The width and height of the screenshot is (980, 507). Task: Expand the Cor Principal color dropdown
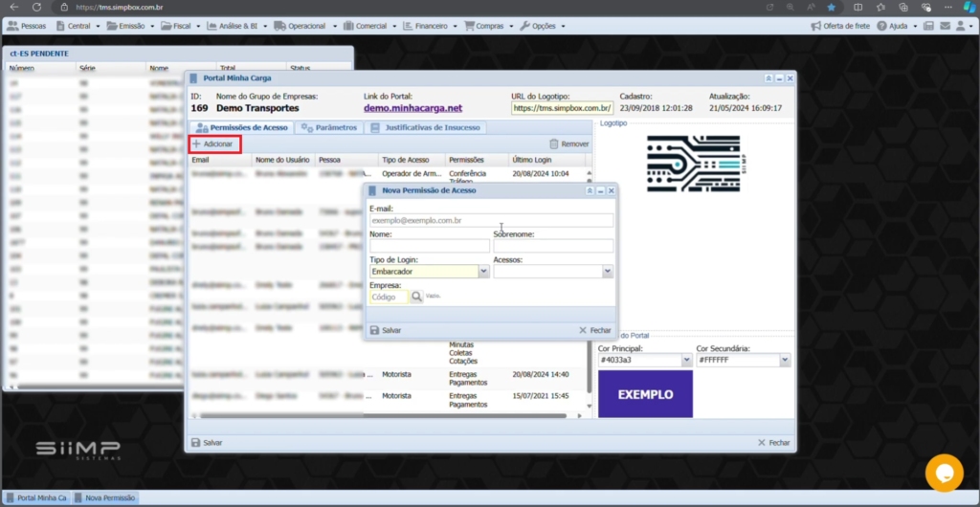click(686, 361)
